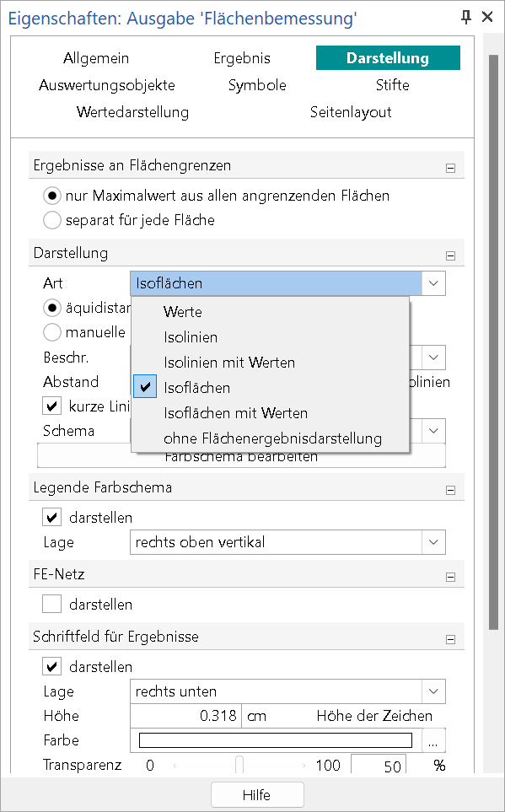Collapse the Ergebnisse an Flächengrenzen section
The height and width of the screenshot is (812, 505).
point(450,168)
